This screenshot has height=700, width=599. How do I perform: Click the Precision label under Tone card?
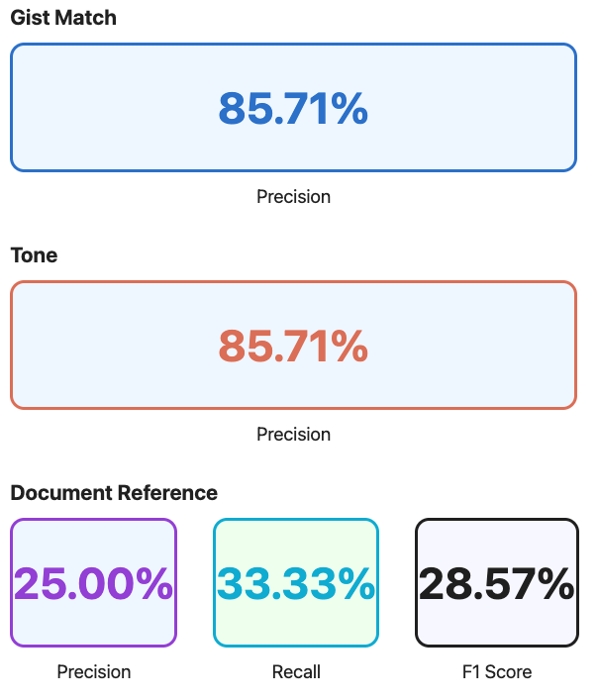click(293, 435)
